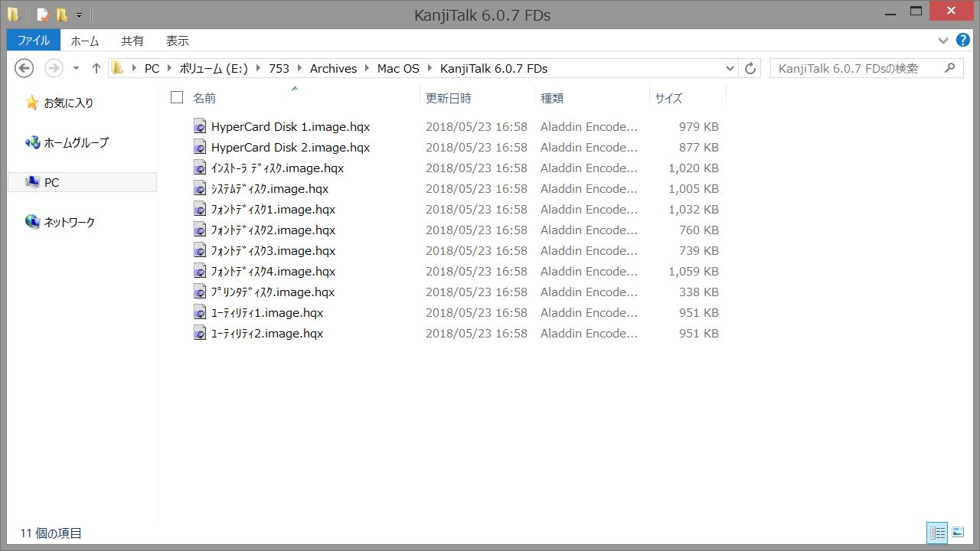This screenshot has width=980, height=551.
Task: Open the address bar history dropdown
Action: [x=730, y=68]
